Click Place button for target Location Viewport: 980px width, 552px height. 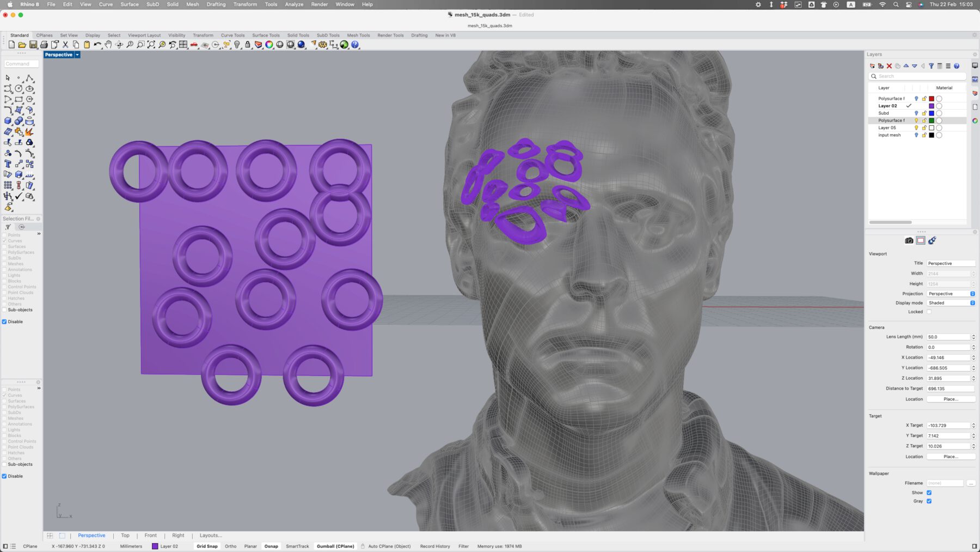[951, 457]
